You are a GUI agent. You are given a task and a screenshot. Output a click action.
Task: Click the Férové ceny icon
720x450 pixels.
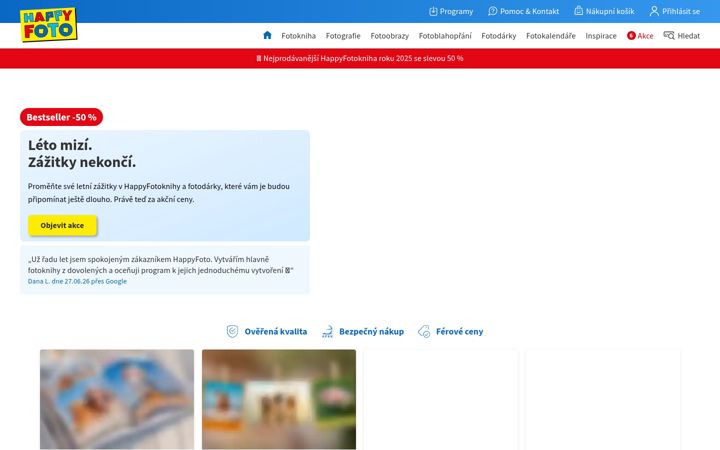tap(424, 331)
